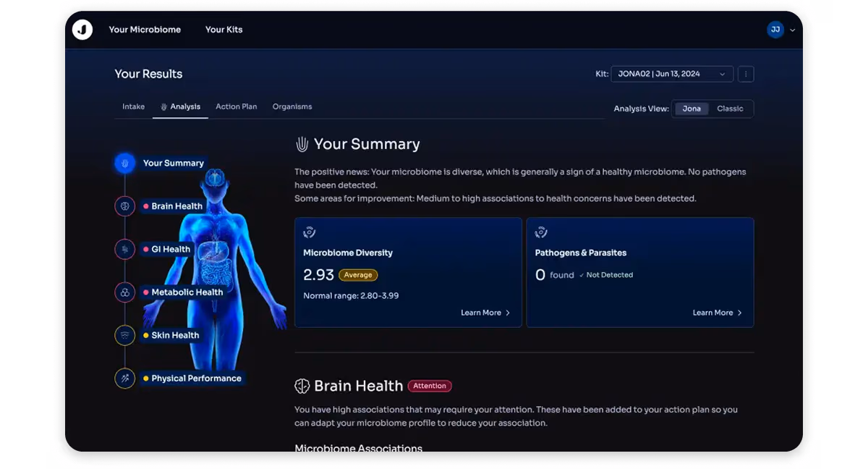
Task: Click the Microbiome Diversity card title
Action: click(348, 253)
